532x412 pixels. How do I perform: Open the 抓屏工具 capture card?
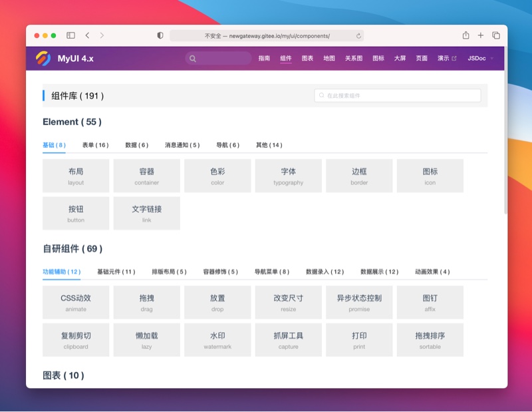tap(289, 339)
